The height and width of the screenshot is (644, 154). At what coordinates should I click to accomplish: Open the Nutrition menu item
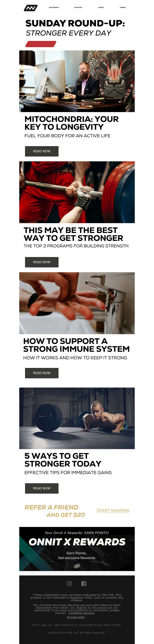(78, 8)
